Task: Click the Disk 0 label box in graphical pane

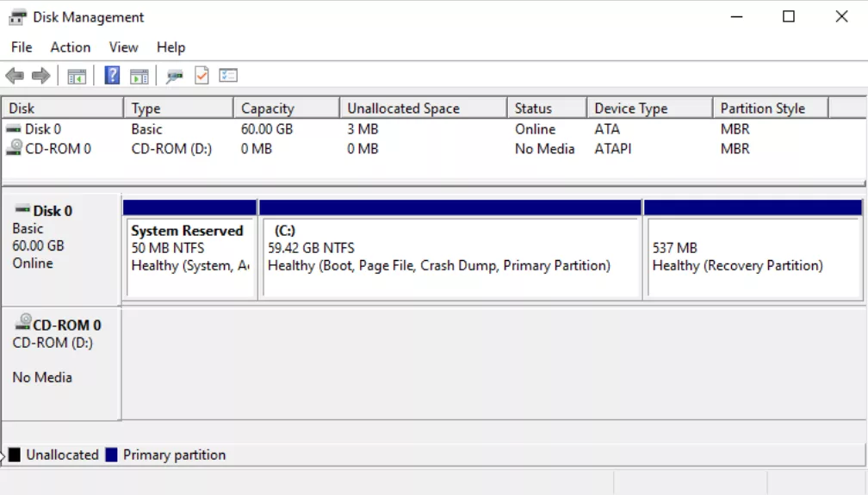Action: pos(61,249)
